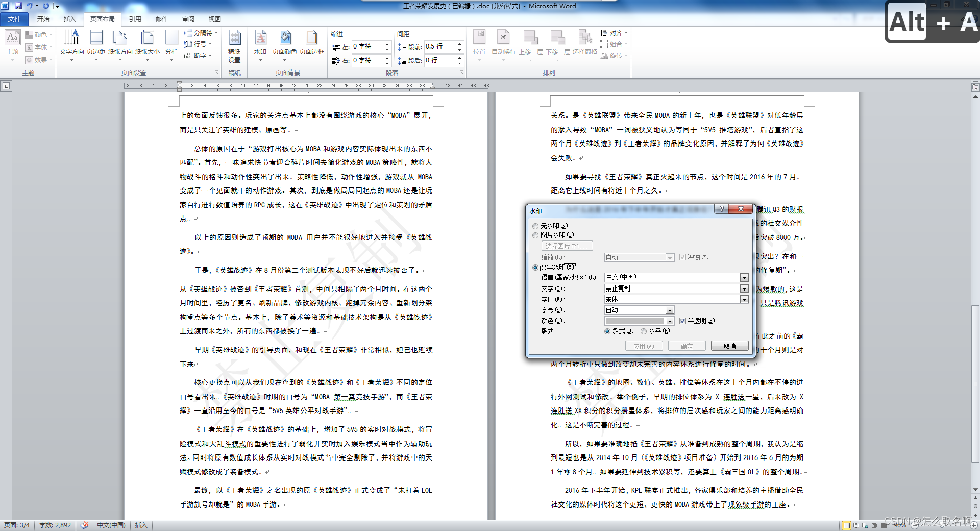Click the 选择图片 select picture button

(567, 246)
